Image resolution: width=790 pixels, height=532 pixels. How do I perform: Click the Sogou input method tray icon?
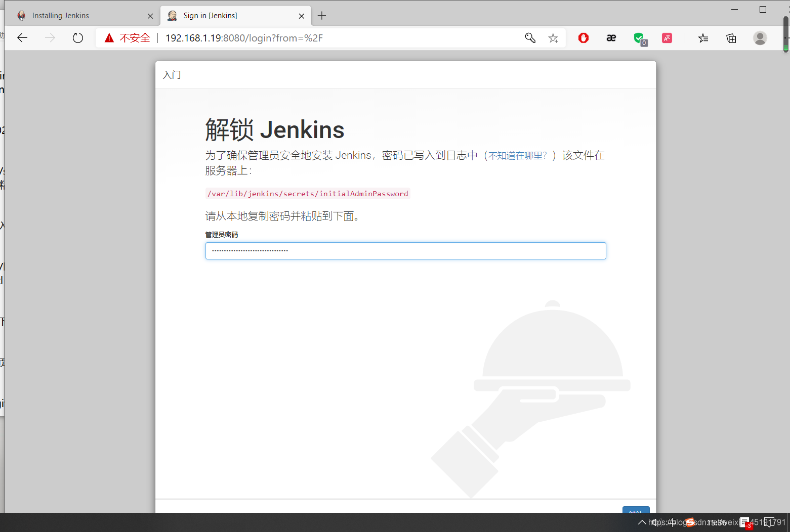point(690,522)
